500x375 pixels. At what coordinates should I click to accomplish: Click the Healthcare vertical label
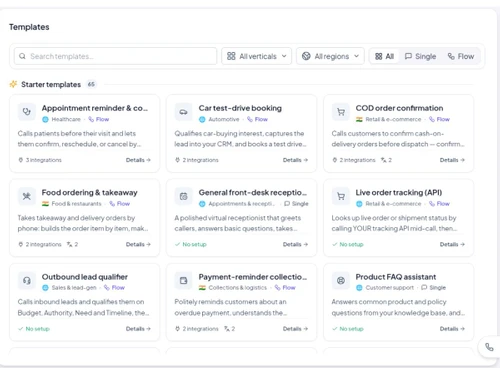point(66,119)
